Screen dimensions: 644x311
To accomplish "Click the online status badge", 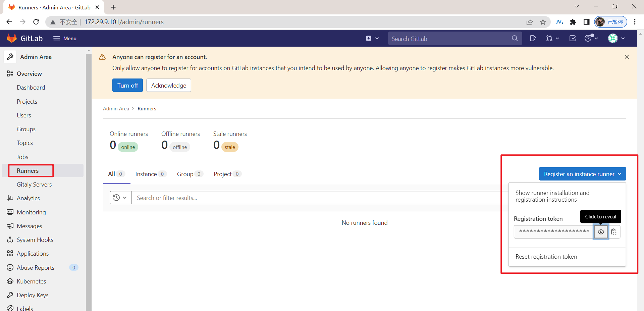I will (x=128, y=147).
